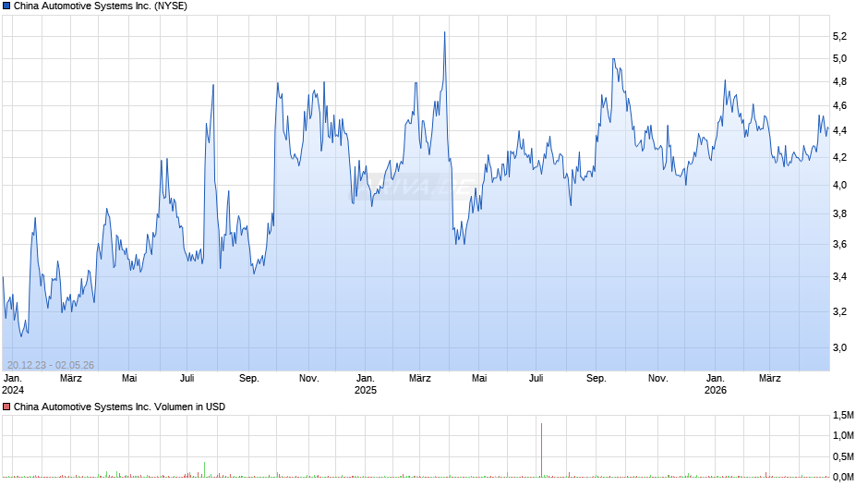Image resolution: width=868 pixels, height=486 pixels.
Task: Click the first 'Juli' label on the time axis
Action: [x=187, y=378]
